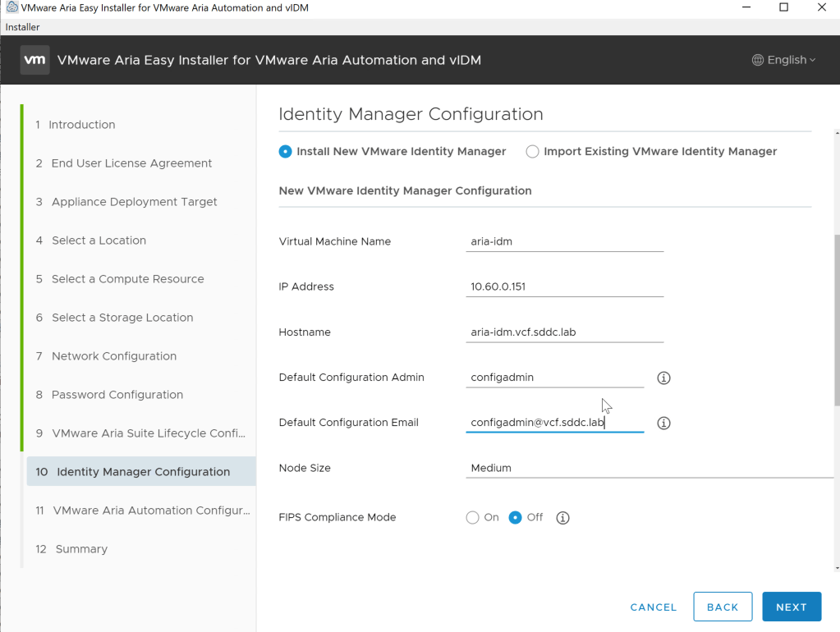Select Import Existing VMware Identity Manager
Screen dimensions: 840x632
tap(533, 151)
